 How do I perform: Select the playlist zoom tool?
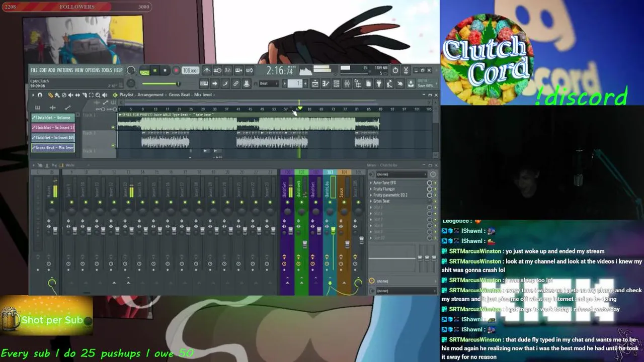tap(98, 95)
